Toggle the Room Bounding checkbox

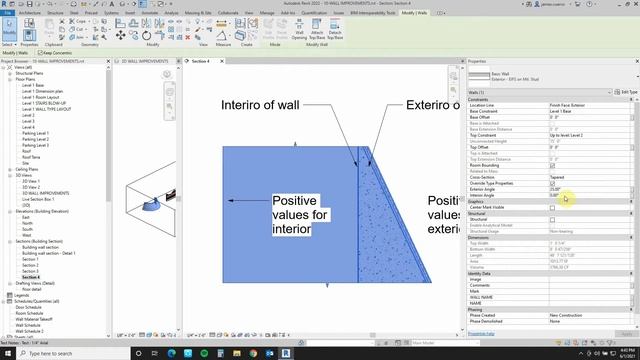(x=552, y=165)
